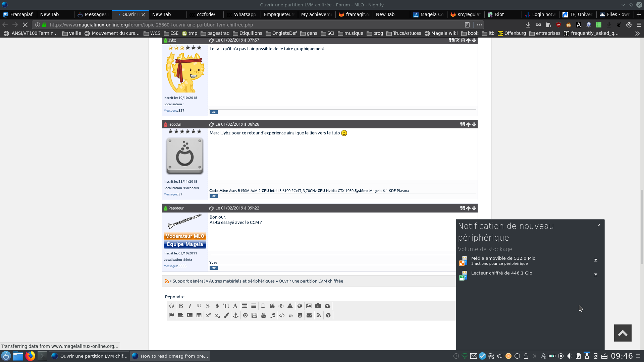The image size is (644, 362).
Task: Expand Lecteur chiffré de 446,1 Gio actions
Action: point(596,275)
